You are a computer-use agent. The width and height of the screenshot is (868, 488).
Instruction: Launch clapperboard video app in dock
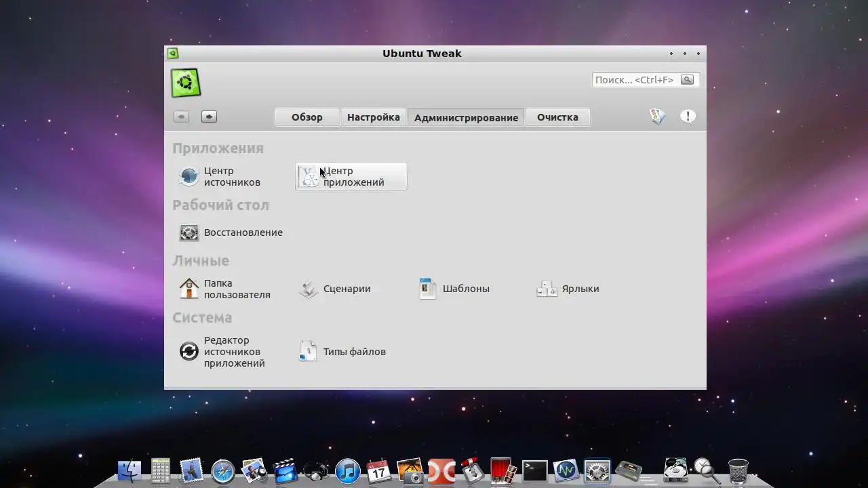(x=285, y=470)
